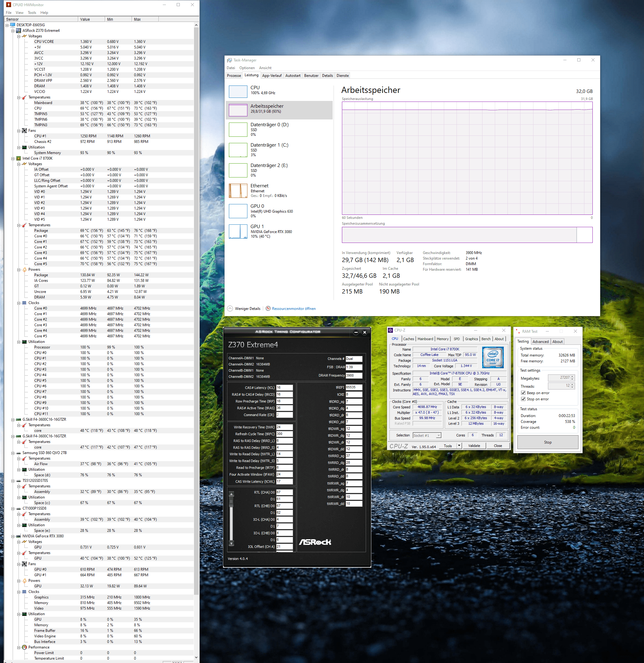Click the tREFI value input field
Image resolution: width=644 pixels, height=663 pixels.
(354, 387)
